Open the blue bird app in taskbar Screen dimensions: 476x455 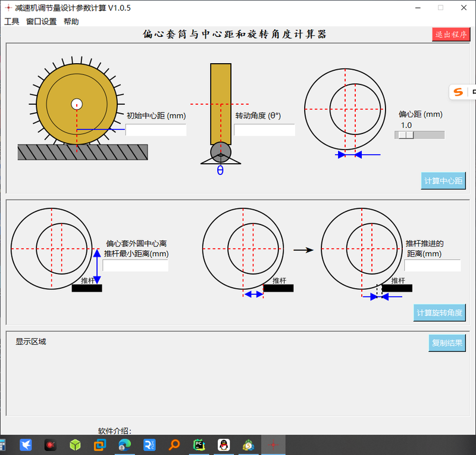[x=26, y=445]
